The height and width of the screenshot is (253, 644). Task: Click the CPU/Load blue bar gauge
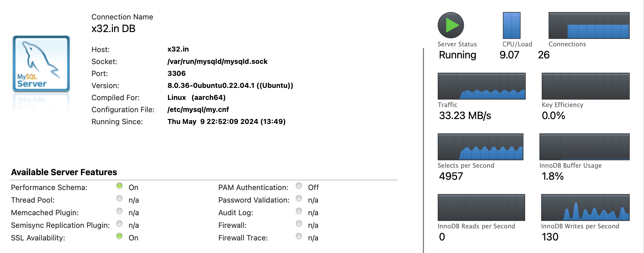coord(511,25)
